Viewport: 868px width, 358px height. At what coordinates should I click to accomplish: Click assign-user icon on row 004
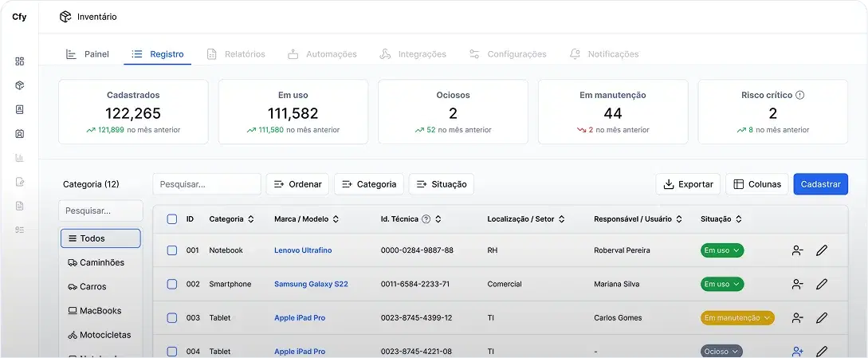click(797, 351)
